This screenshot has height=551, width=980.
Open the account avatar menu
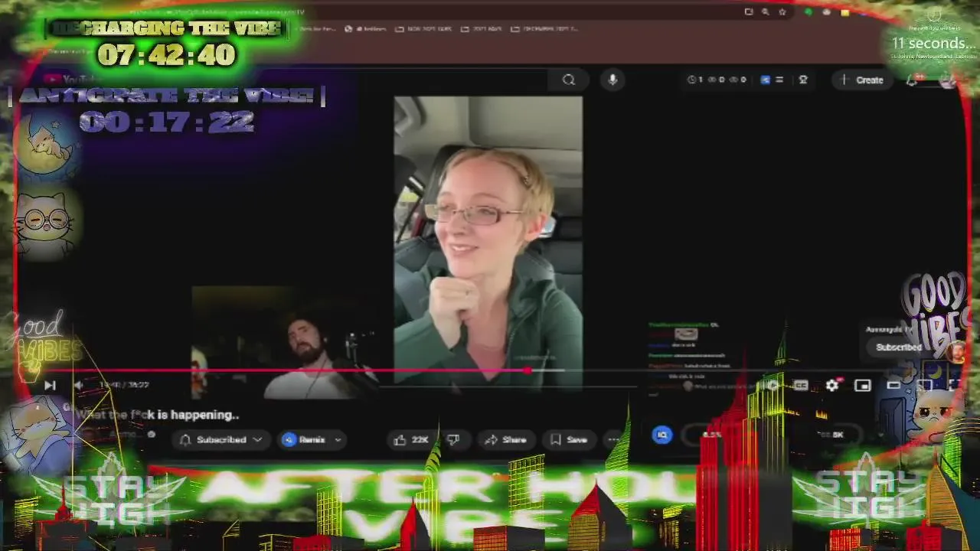click(x=948, y=80)
